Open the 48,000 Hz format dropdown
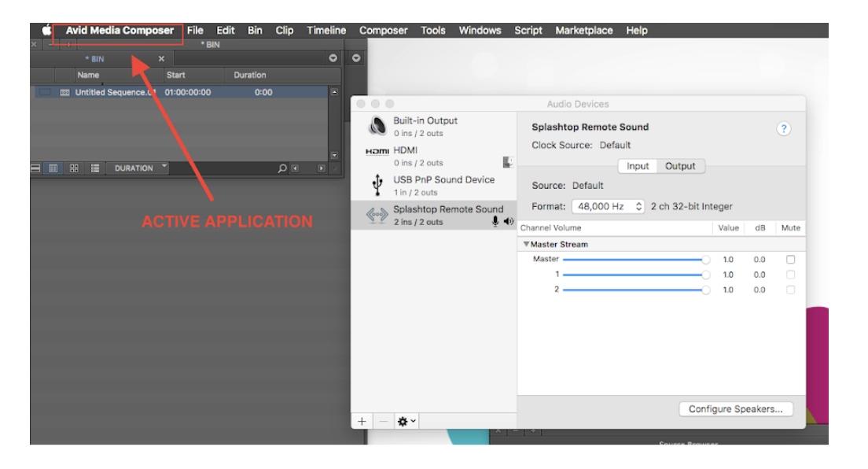 tap(608, 206)
